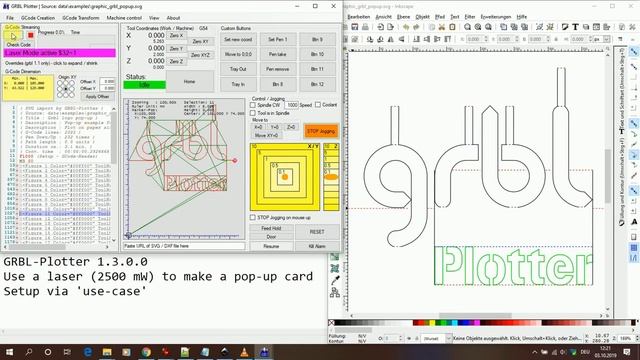Open the Erweiterungen menu in Inkscape

click(x=496, y=17)
